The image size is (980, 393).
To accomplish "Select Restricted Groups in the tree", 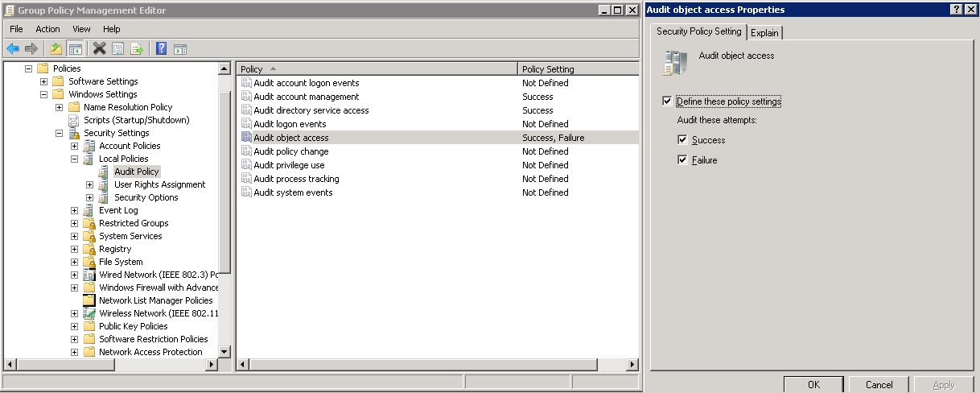I will point(134,223).
